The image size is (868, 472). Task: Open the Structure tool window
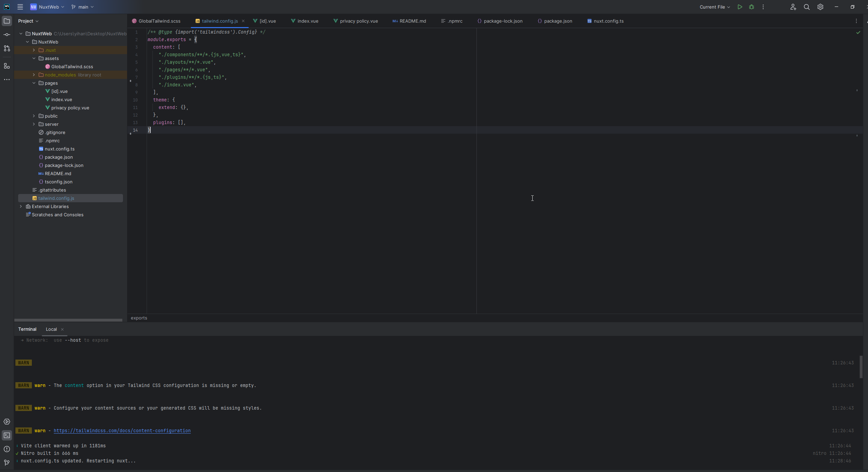(7, 66)
